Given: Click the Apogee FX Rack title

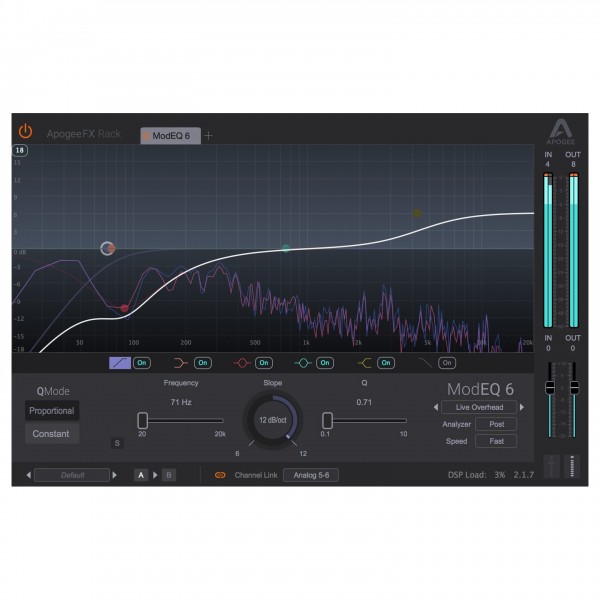Looking at the screenshot, I should 83,134.
